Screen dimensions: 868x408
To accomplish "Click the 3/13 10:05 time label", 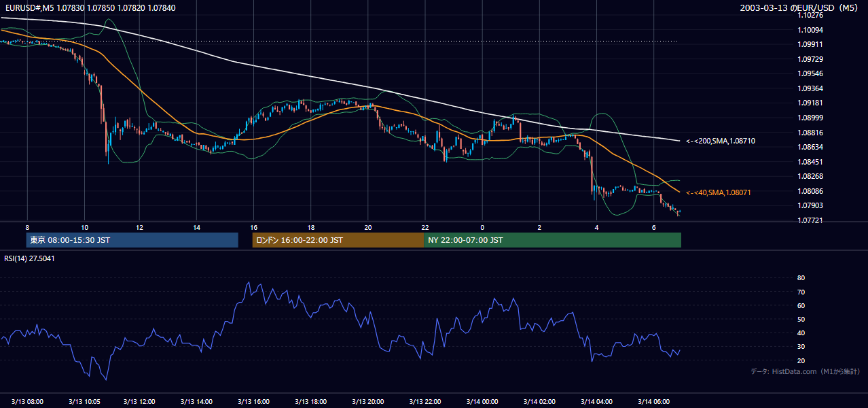I will point(84,402).
